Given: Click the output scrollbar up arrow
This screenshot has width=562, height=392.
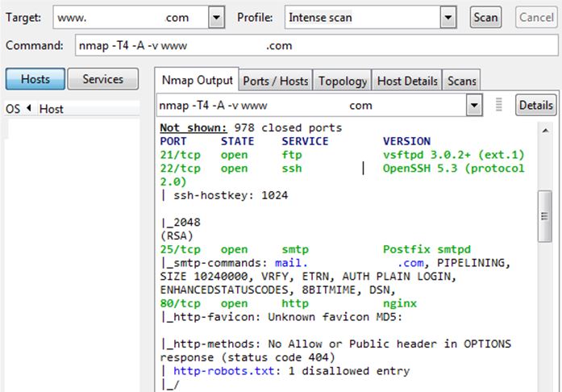Looking at the screenshot, I should pos(545,131).
